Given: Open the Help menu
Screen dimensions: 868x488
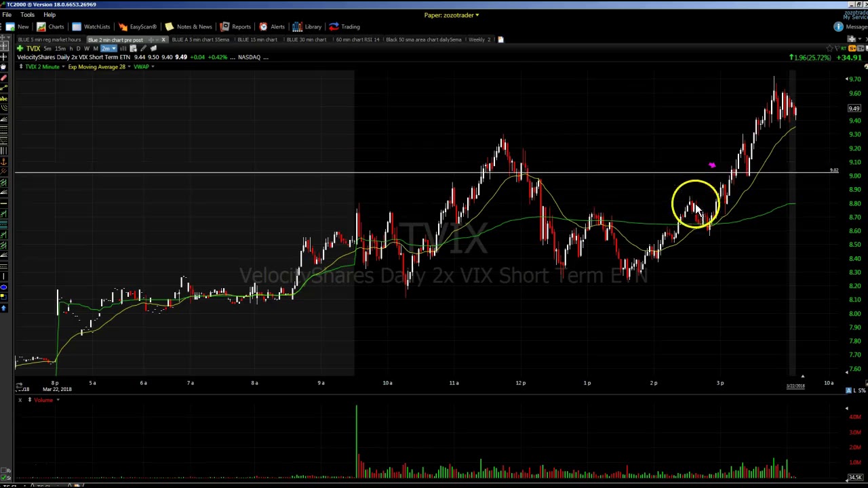Looking at the screenshot, I should click(x=50, y=15).
